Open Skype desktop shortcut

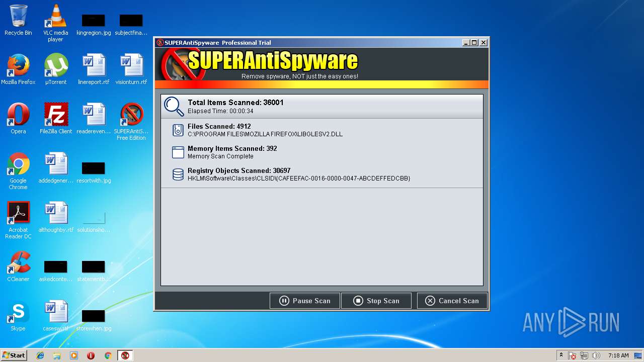18,316
